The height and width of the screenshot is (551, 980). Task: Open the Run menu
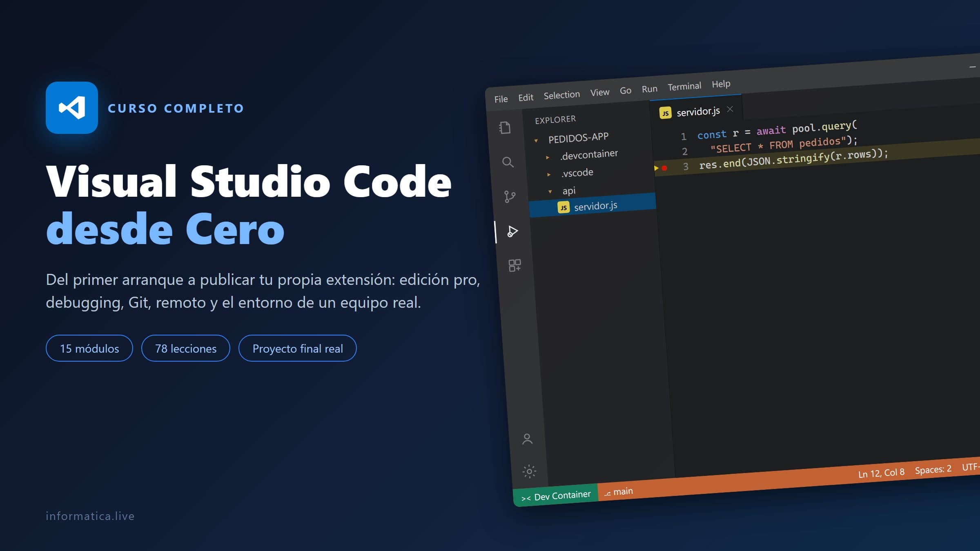pos(649,89)
